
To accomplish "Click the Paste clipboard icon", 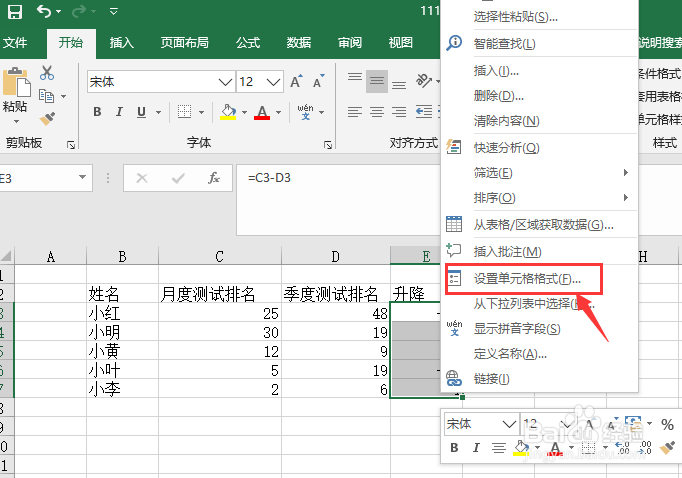I will point(16,82).
